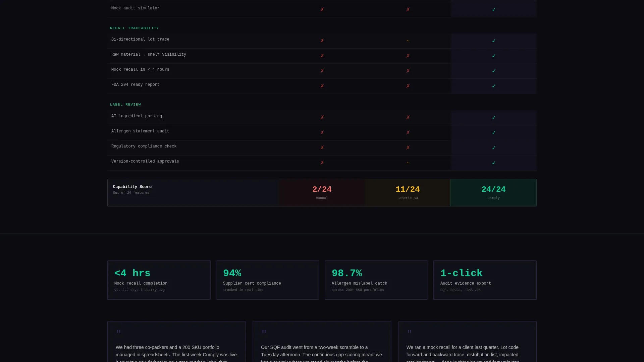Image resolution: width=644 pixels, height=362 pixels.
Task: Click the Comply checkmark for Raw material shelf visibility
Action: click(494, 56)
